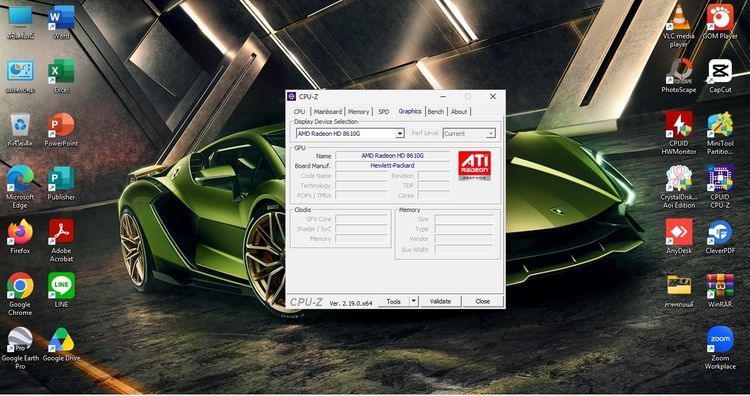
Task: Open CleverPDF desktop shortcut
Action: click(720, 237)
